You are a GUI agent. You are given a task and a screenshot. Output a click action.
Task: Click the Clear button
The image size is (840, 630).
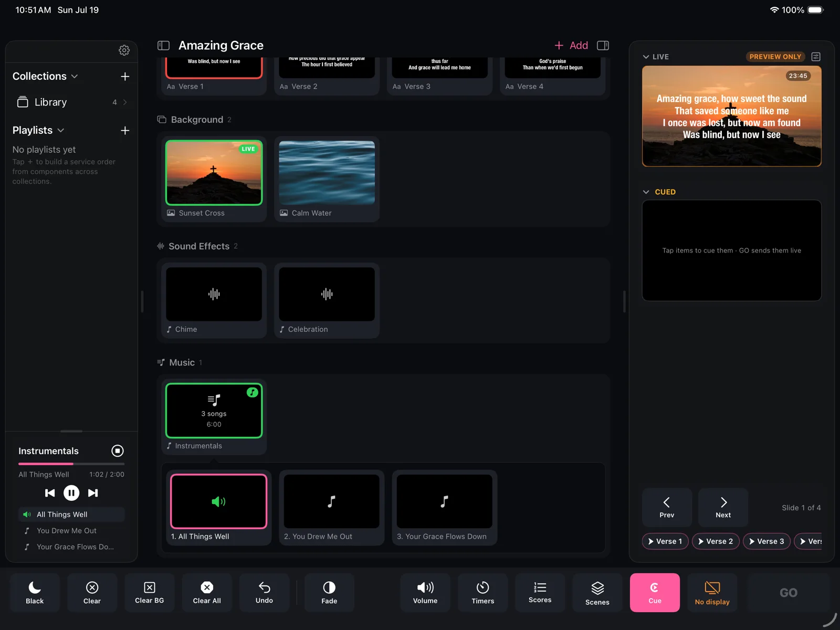(92, 593)
